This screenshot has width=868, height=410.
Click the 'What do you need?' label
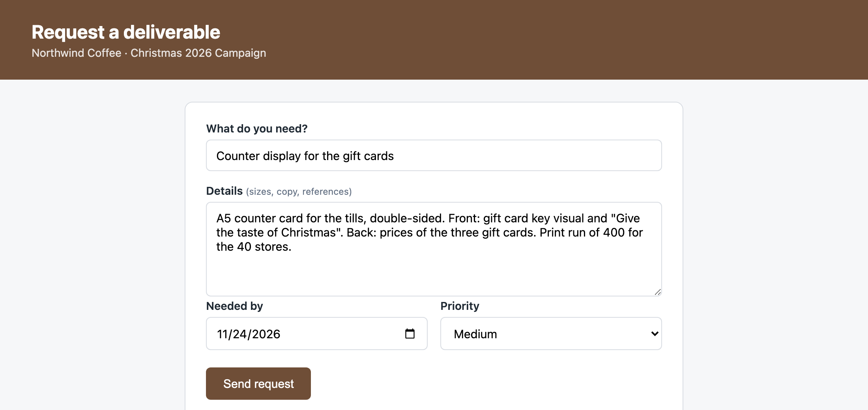pyautogui.click(x=257, y=129)
